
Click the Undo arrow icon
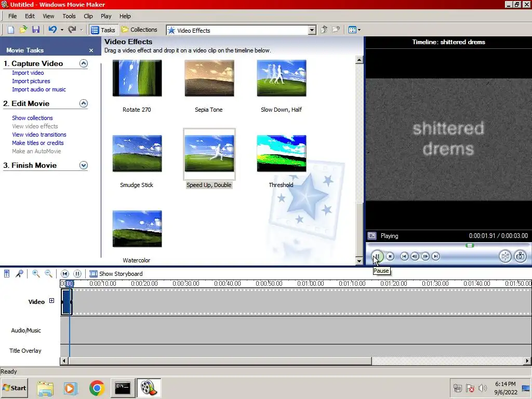tap(52, 30)
